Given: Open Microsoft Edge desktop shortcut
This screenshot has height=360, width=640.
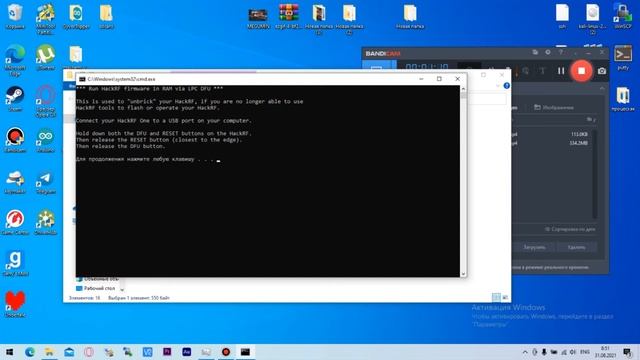Looking at the screenshot, I should click(15, 60).
